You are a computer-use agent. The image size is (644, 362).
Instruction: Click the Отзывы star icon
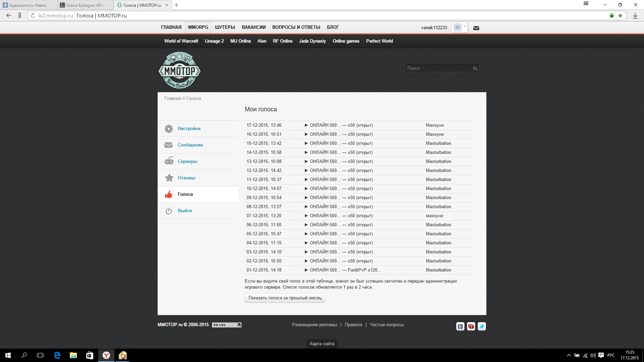click(x=169, y=178)
